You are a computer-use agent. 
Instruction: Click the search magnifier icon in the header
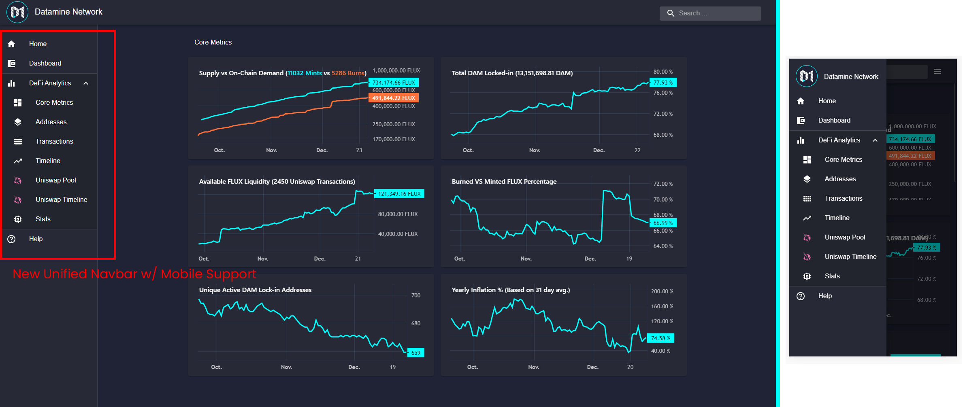click(671, 13)
